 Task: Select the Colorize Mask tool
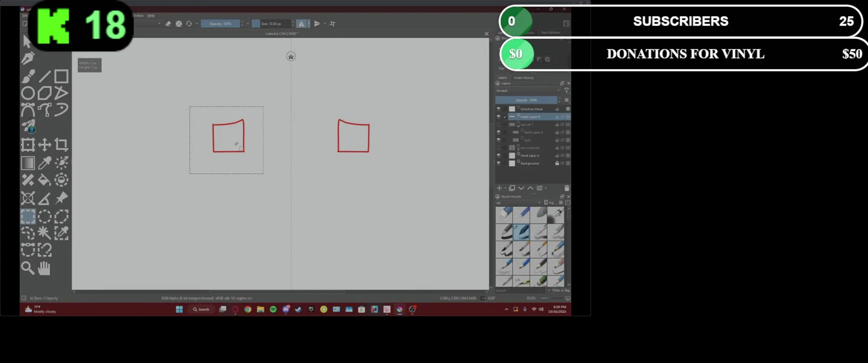click(x=61, y=163)
